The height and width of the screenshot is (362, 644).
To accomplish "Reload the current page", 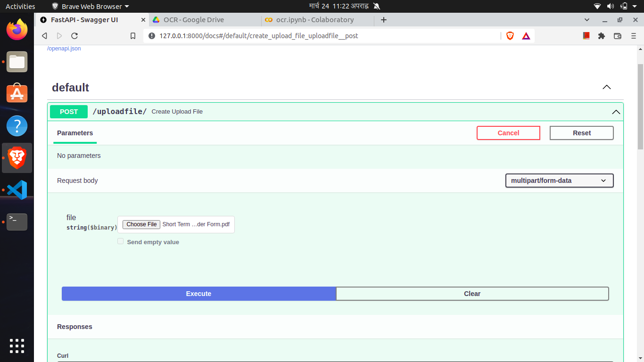I will (74, 36).
